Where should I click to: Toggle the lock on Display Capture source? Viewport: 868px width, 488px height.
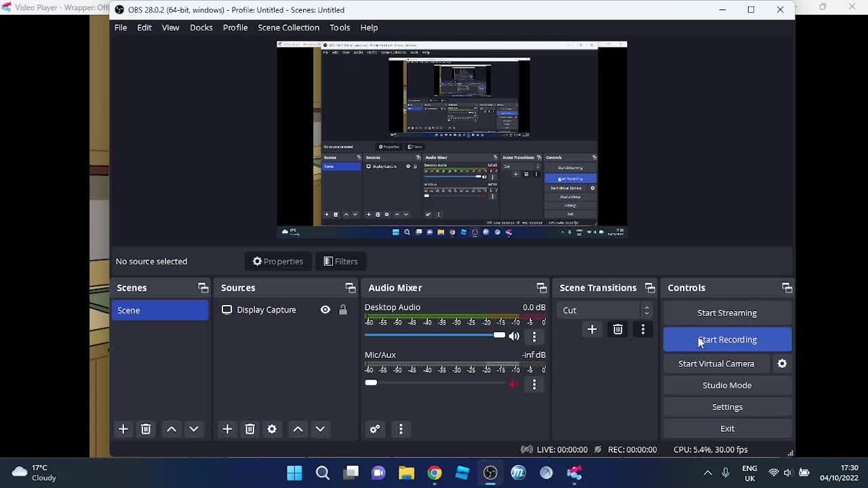343,310
